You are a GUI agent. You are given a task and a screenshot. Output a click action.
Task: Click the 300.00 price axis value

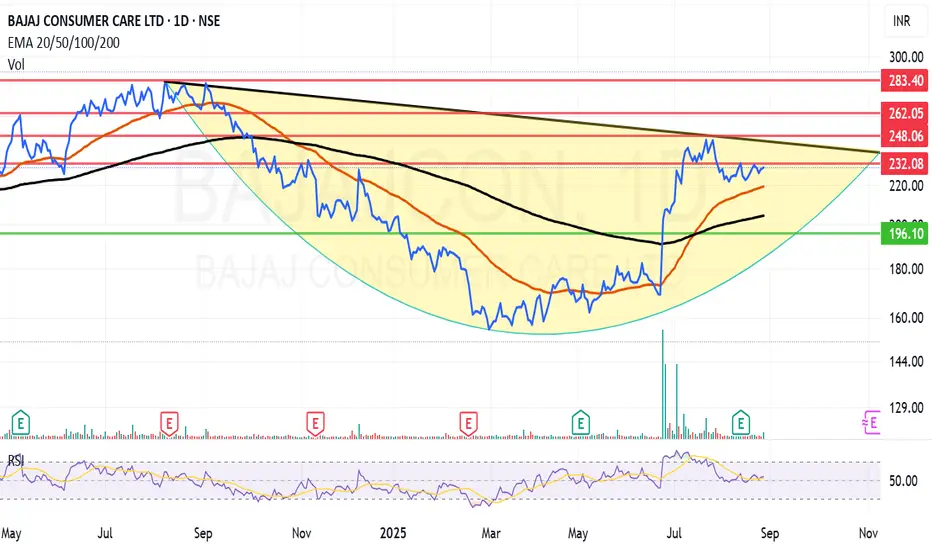coord(906,57)
